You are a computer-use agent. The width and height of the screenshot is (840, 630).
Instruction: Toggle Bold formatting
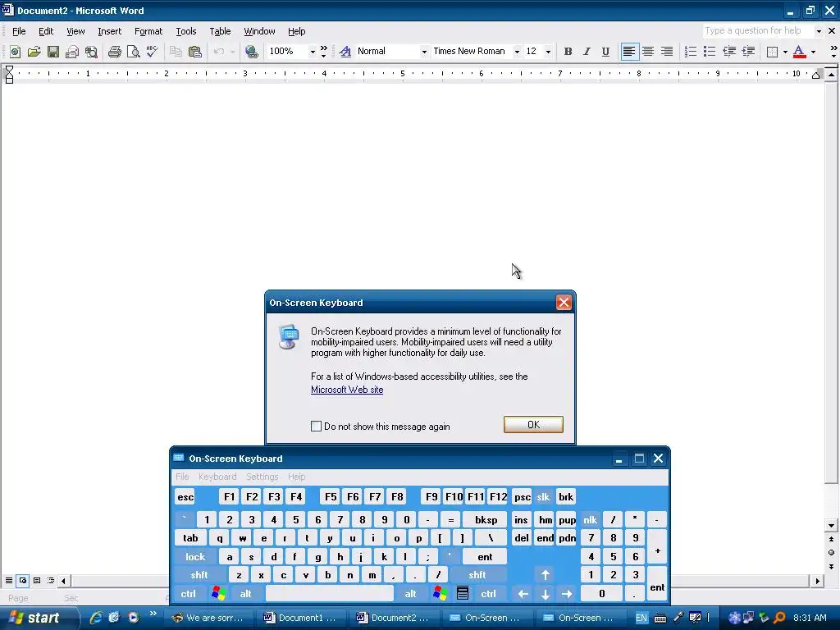(x=568, y=52)
